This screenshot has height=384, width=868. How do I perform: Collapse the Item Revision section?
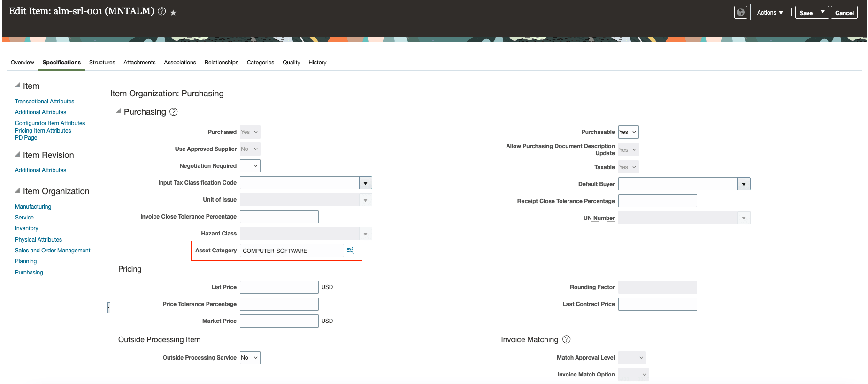tap(17, 155)
